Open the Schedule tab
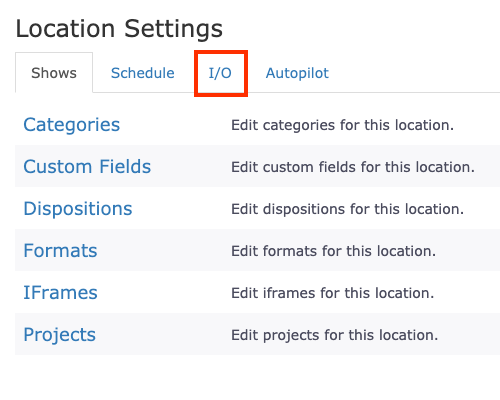Image resolution: width=500 pixels, height=400 pixels. tap(143, 73)
